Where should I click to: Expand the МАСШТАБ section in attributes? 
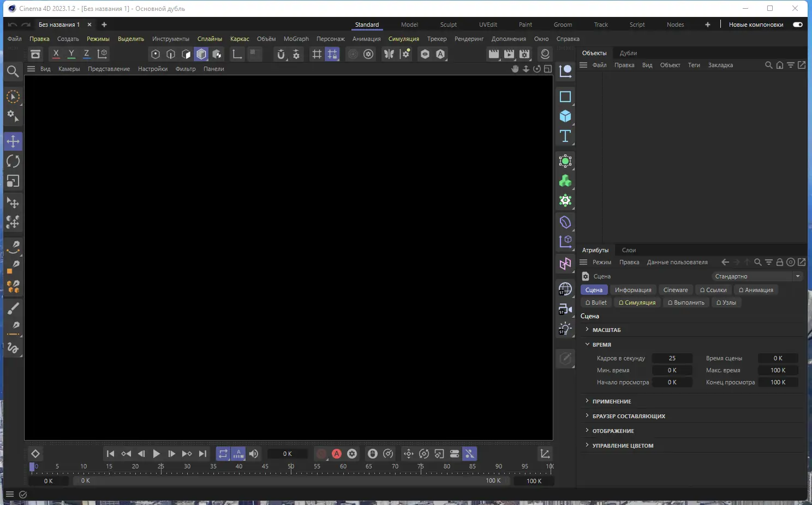click(606, 330)
